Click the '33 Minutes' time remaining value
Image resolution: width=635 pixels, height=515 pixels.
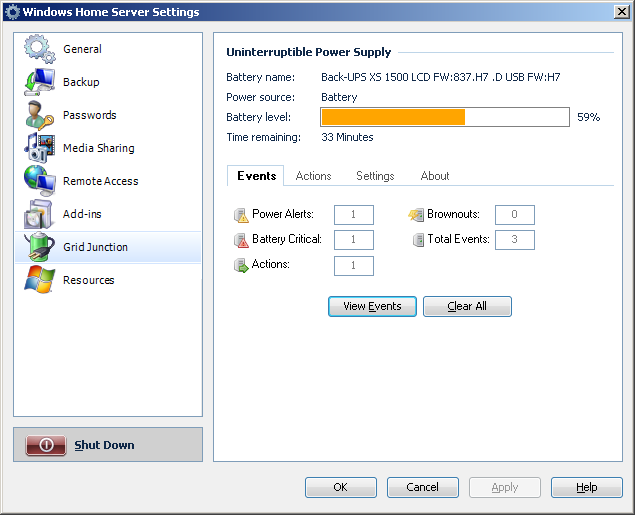tap(347, 137)
